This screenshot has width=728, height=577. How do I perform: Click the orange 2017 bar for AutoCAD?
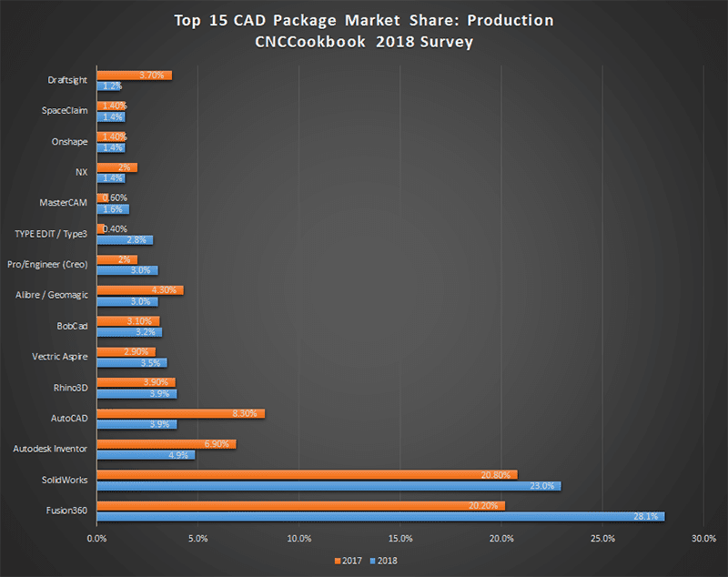181,413
